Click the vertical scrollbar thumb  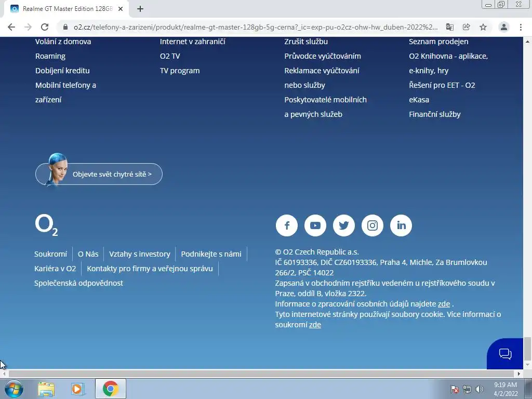[x=527, y=349]
